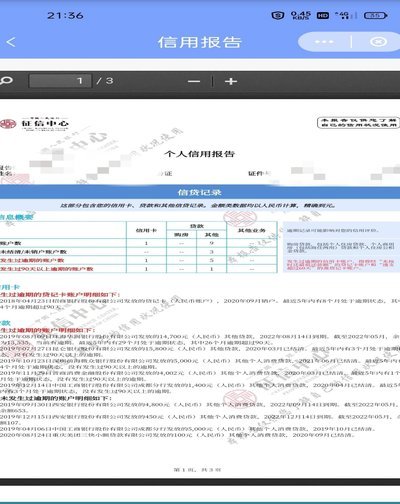Select the 信贷记录 blue section bar
The width and height of the screenshot is (400, 504).
200,192
